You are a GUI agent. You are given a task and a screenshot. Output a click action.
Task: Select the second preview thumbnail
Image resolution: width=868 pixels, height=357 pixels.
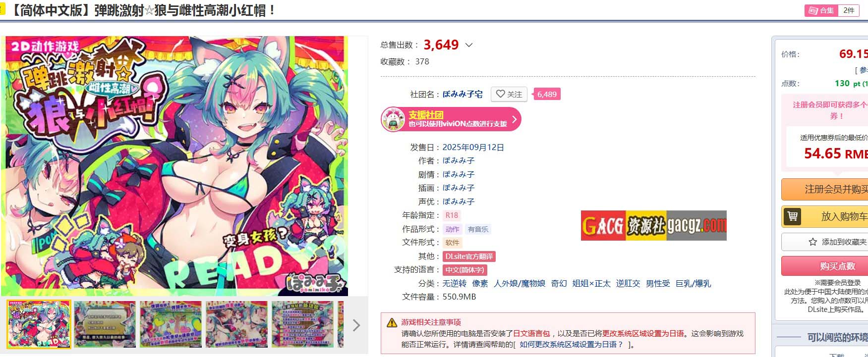point(105,324)
